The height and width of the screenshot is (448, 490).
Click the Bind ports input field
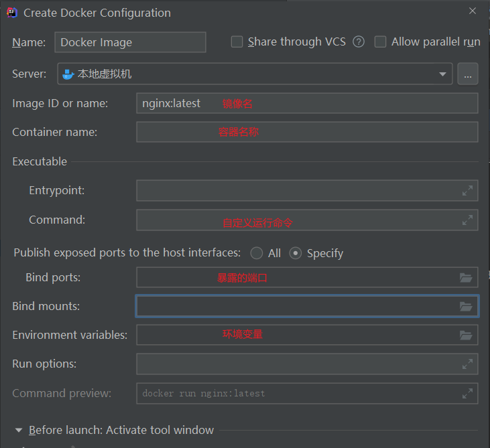pos(307,277)
